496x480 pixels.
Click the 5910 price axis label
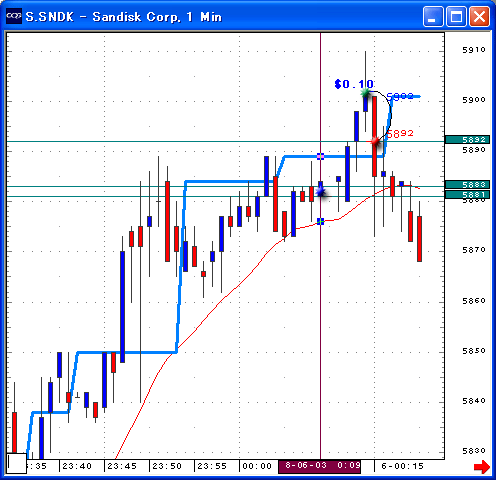tap(474, 50)
